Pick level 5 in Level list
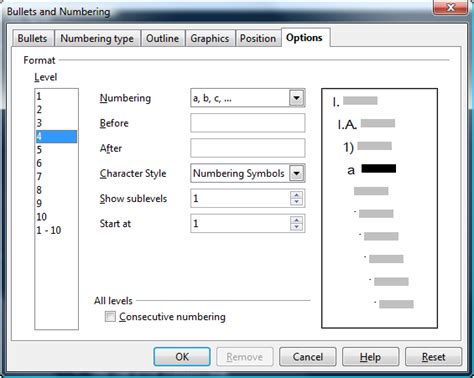This screenshot has height=378, width=474. [x=56, y=150]
